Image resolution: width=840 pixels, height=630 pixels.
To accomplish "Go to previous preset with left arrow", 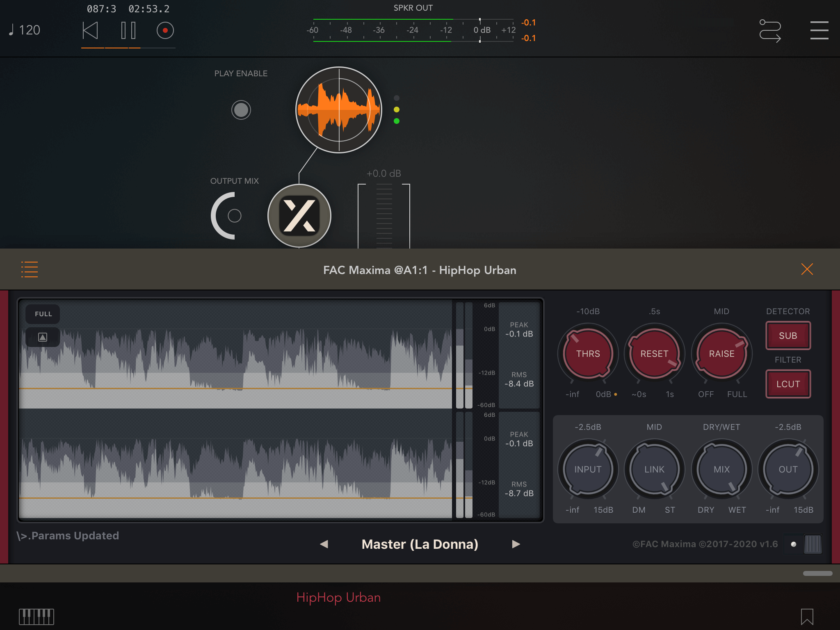I will click(324, 544).
